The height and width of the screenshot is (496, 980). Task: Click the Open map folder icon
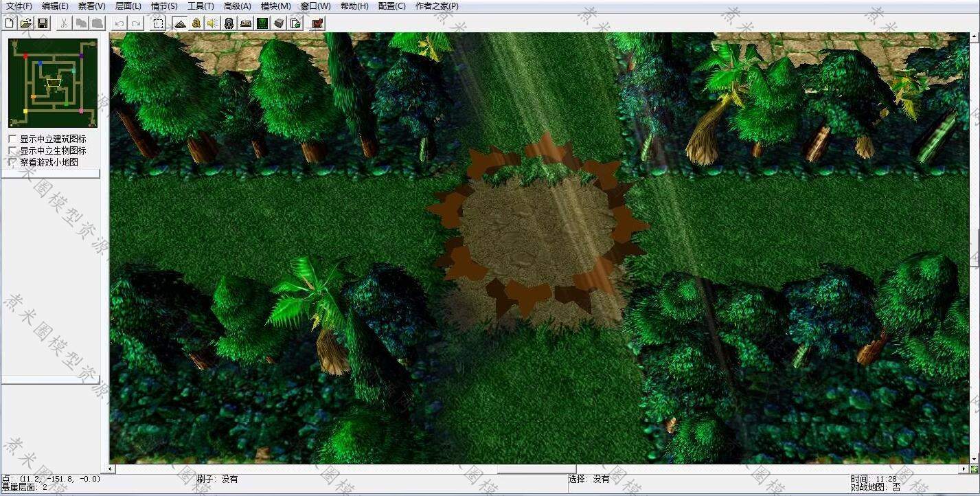point(26,23)
